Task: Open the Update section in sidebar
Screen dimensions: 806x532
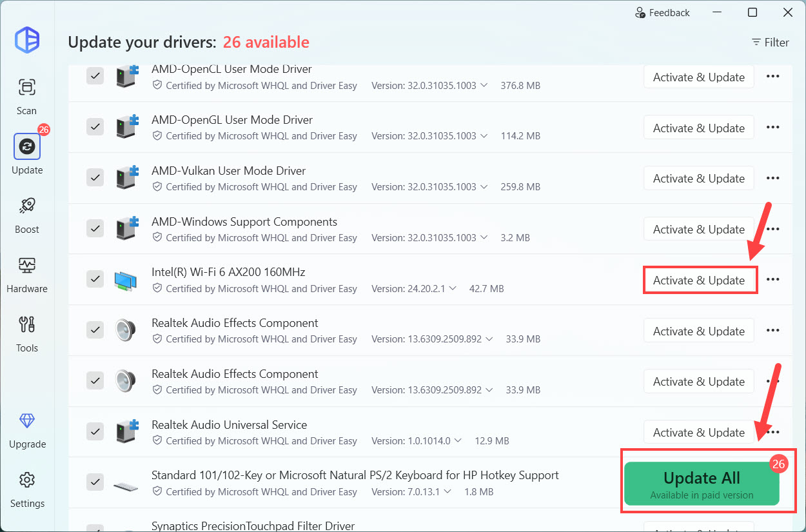Action: 27,155
